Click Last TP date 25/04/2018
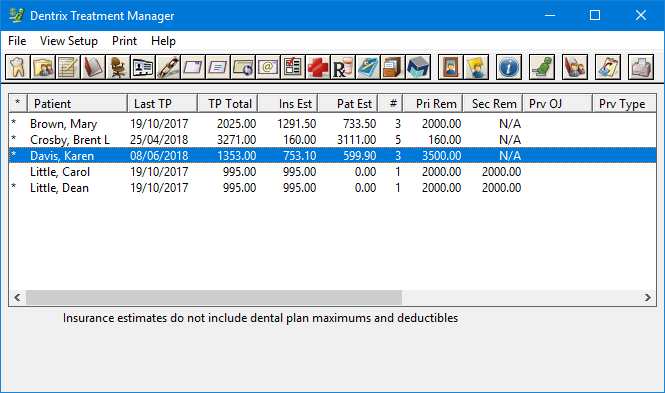Viewport: 665px width, 393px height. [159, 140]
